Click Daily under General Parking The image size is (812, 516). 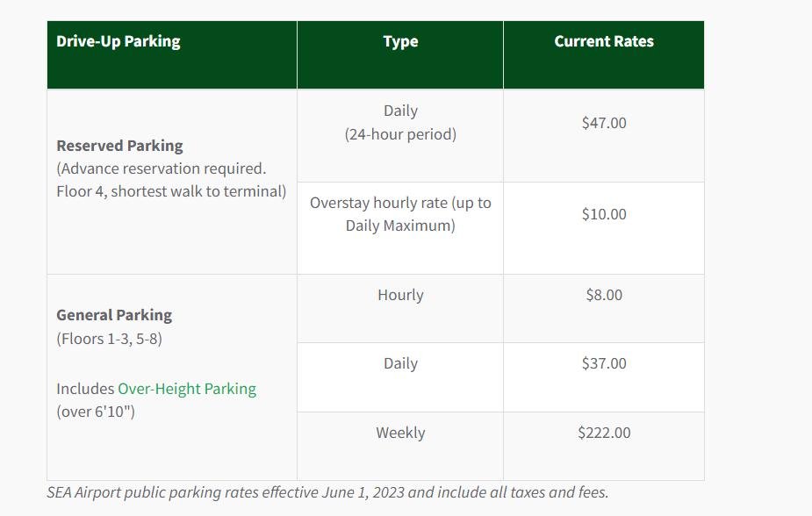(x=400, y=363)
